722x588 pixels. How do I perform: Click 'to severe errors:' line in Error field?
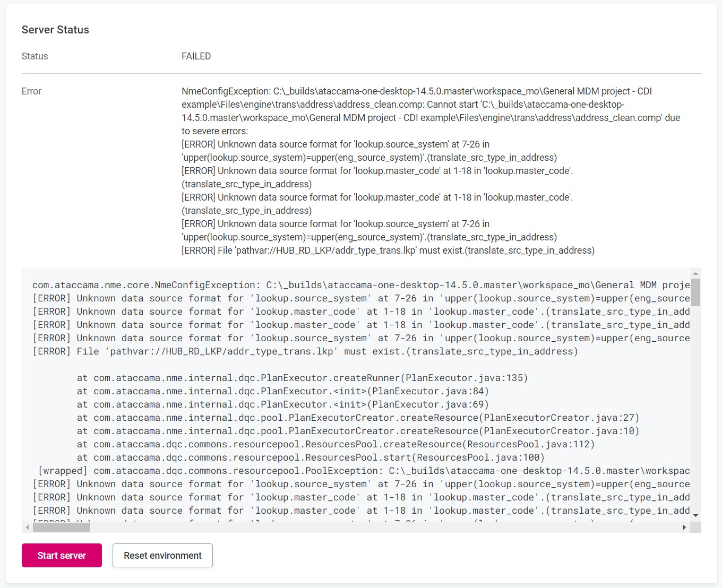(214, 131)
